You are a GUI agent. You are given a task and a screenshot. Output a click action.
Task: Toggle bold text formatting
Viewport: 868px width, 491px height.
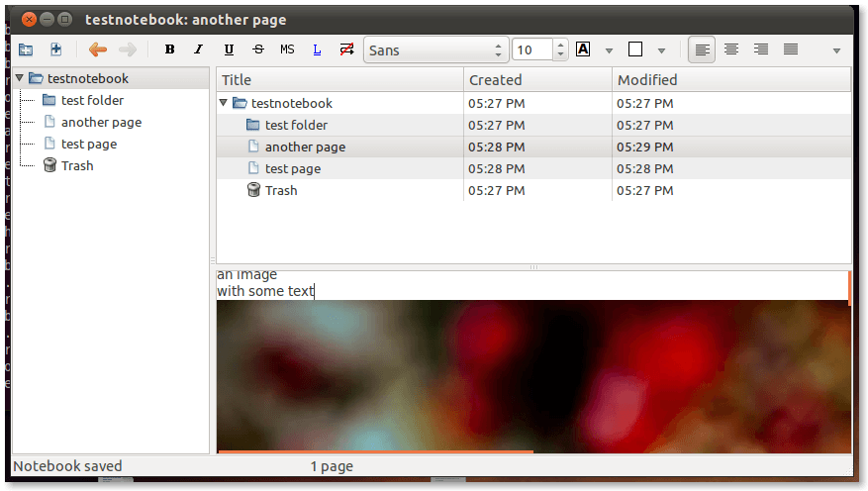pyautogui.click(x=169, y=49)
